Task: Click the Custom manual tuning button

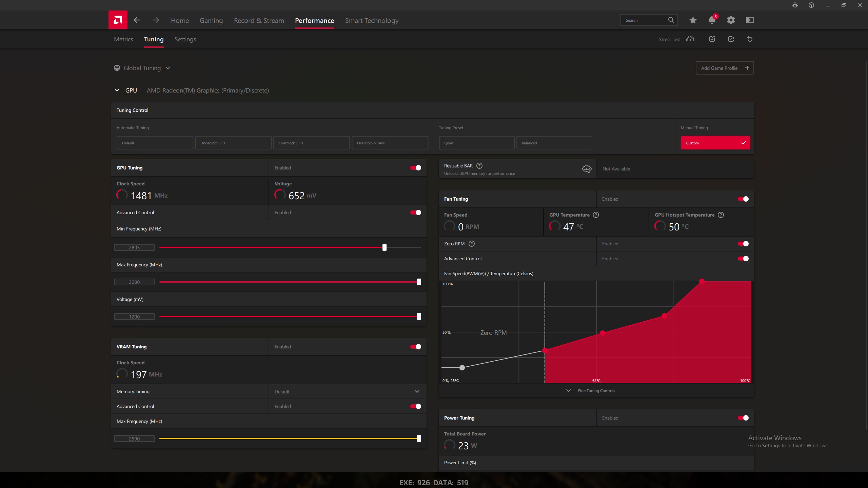Action: tap(715, 143)
